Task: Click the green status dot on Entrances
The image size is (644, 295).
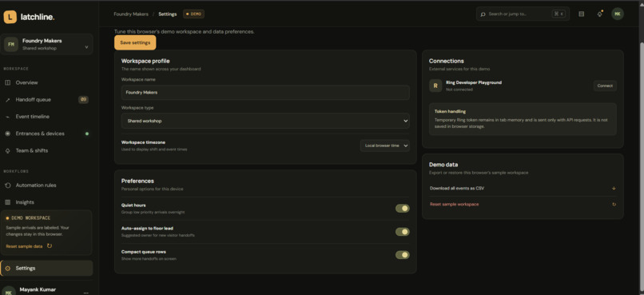Action: tap(86, 134)
